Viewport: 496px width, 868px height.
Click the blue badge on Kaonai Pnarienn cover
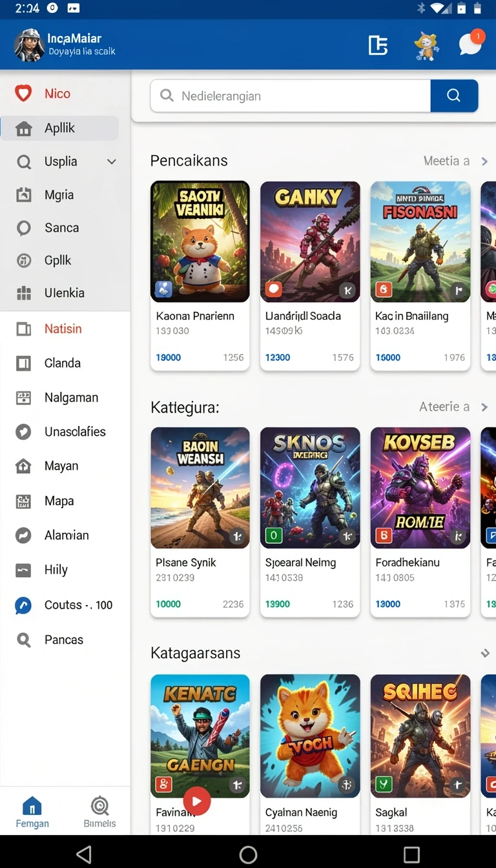pos(164,289)
